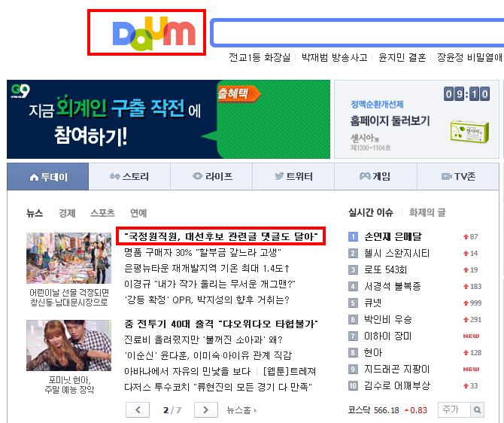Click the stock search magnifier icon
504x423 pixels.
tap(478, 409)
